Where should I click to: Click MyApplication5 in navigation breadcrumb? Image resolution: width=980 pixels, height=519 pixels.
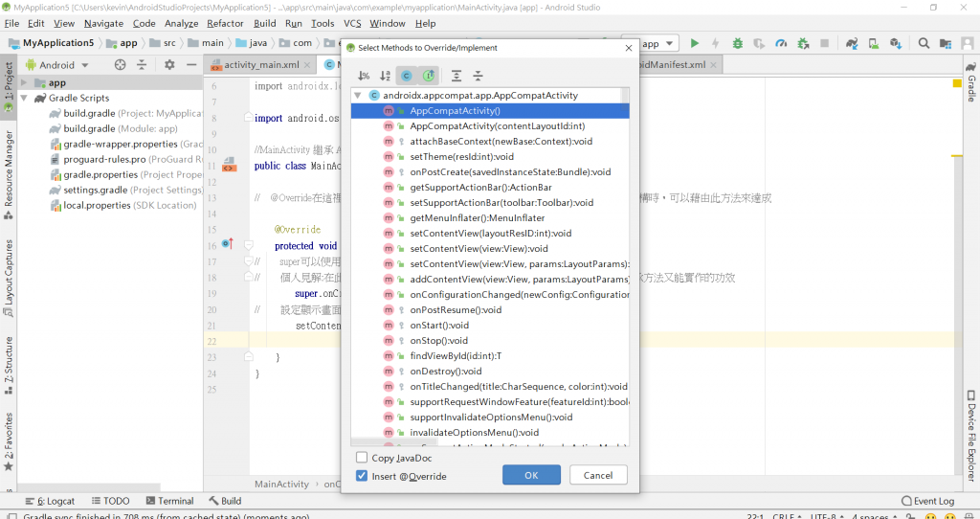point(52,43)
